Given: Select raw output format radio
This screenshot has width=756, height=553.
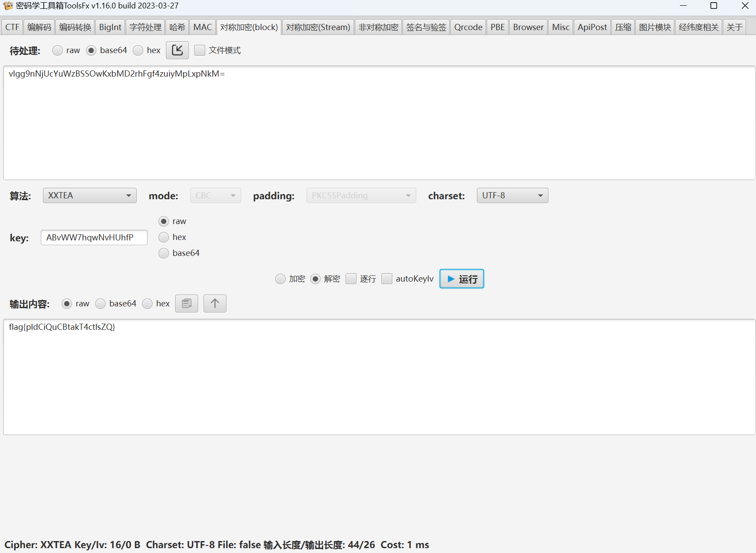Looking at the screenshot, I should [x=67, y=304].
